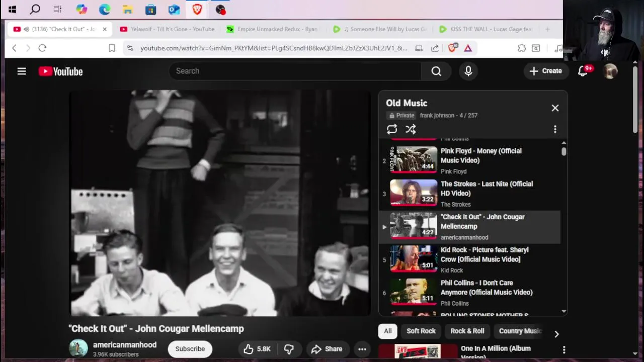
Task: Select the Country Music chip
Action: (520, 331)
